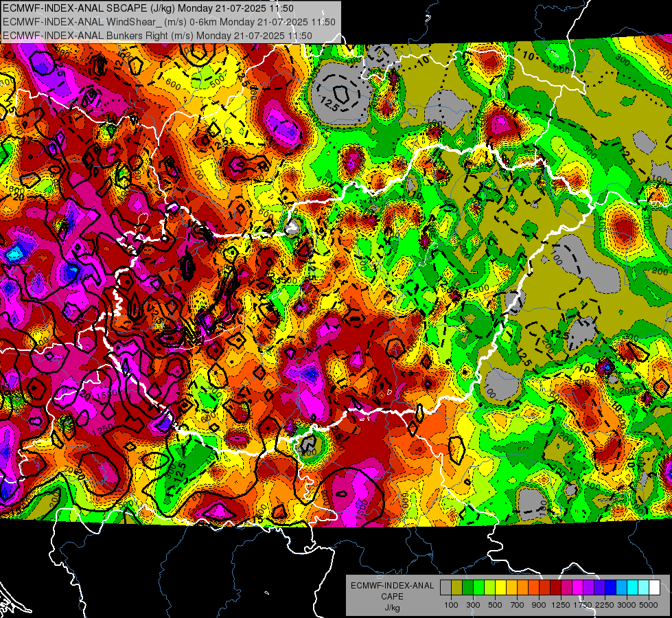
Task: Choose the cyan legend swatch
Action: 633,588
